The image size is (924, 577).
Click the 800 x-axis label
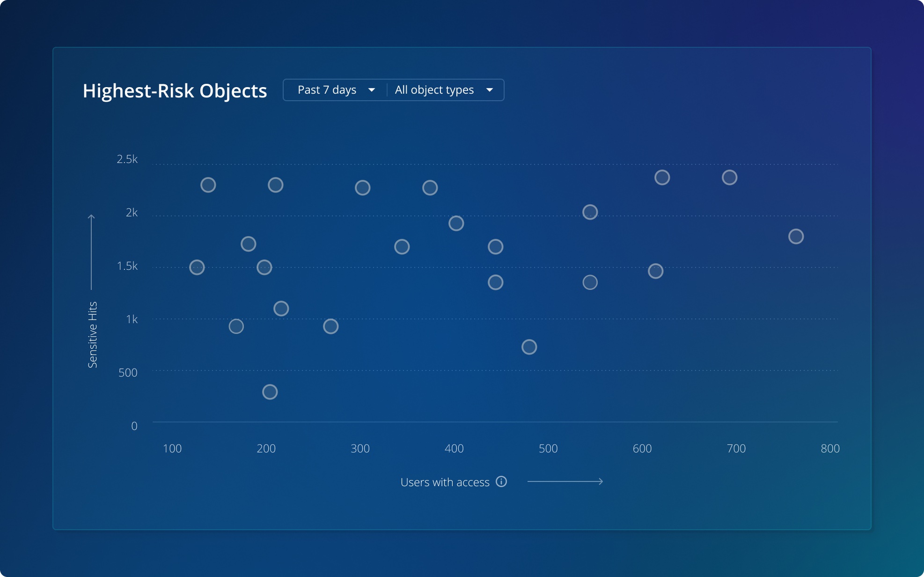point(830,449)
